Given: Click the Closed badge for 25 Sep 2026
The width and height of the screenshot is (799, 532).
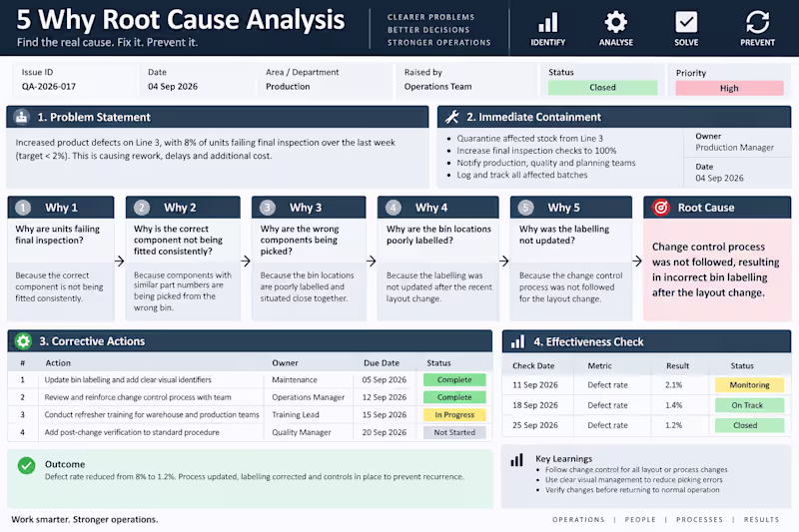Looking at the screenshot, I should (x=750, y=425).
